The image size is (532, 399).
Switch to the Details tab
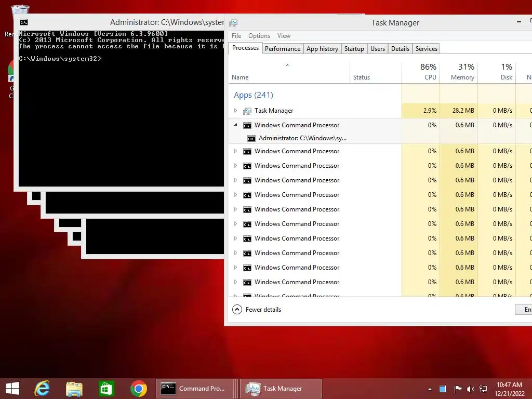coord(400,49)
